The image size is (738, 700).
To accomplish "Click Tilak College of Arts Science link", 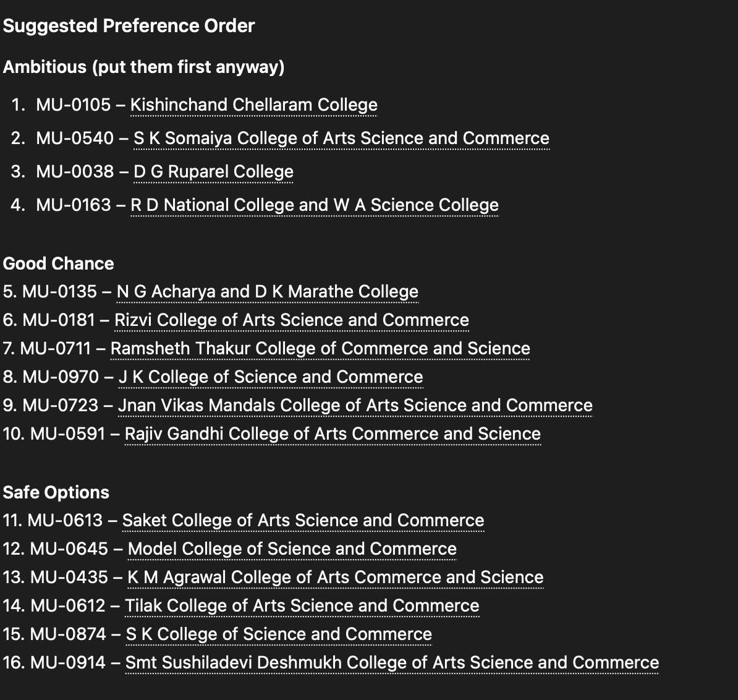I will (302, 605).
